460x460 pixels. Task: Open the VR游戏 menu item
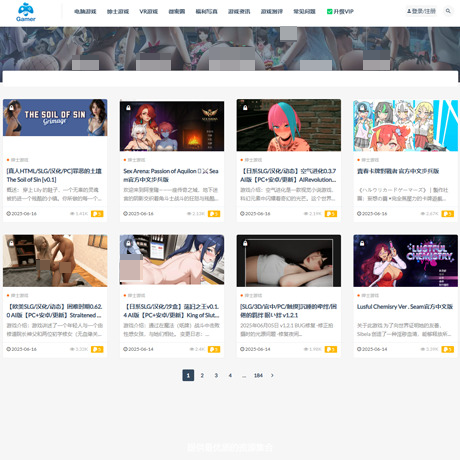(149, 12)
